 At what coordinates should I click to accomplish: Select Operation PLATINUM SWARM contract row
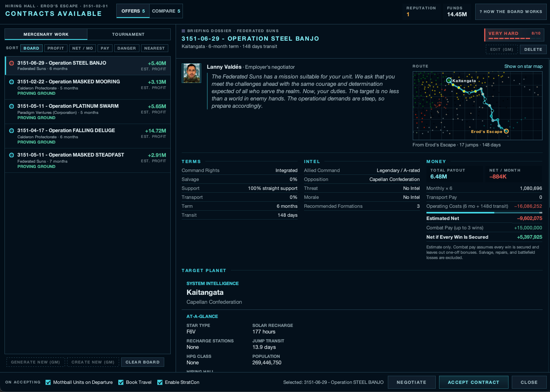point(87,112)
